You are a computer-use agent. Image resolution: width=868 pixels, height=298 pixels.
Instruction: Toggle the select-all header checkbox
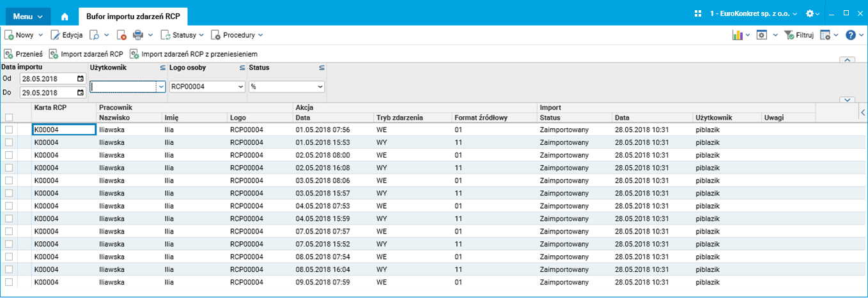[9, 117]
